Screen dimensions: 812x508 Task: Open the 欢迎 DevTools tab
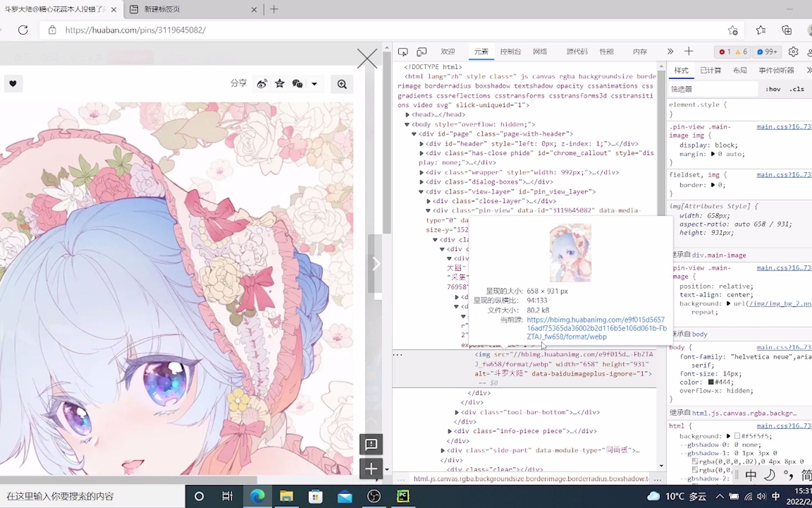pos(447,52)
